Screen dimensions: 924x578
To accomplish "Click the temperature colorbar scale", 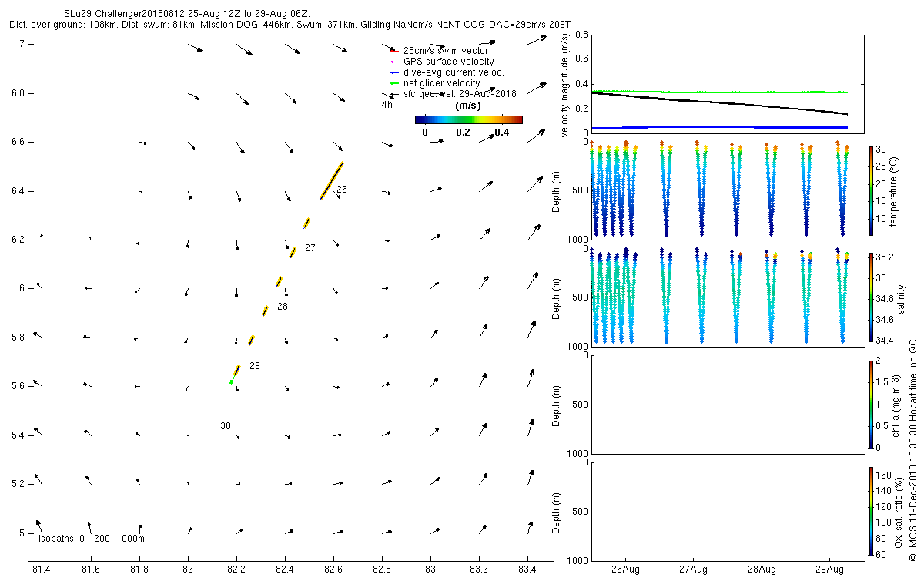I will 871,191.
